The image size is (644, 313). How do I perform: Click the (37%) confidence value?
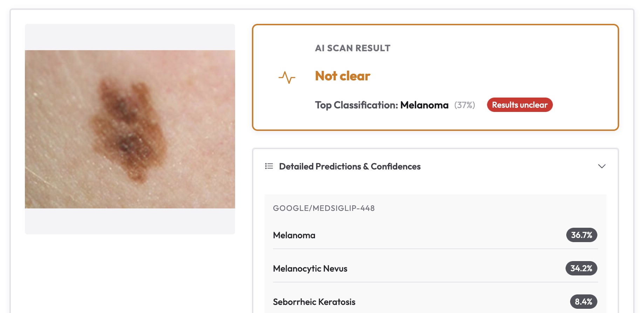click(x=465, y=105)
